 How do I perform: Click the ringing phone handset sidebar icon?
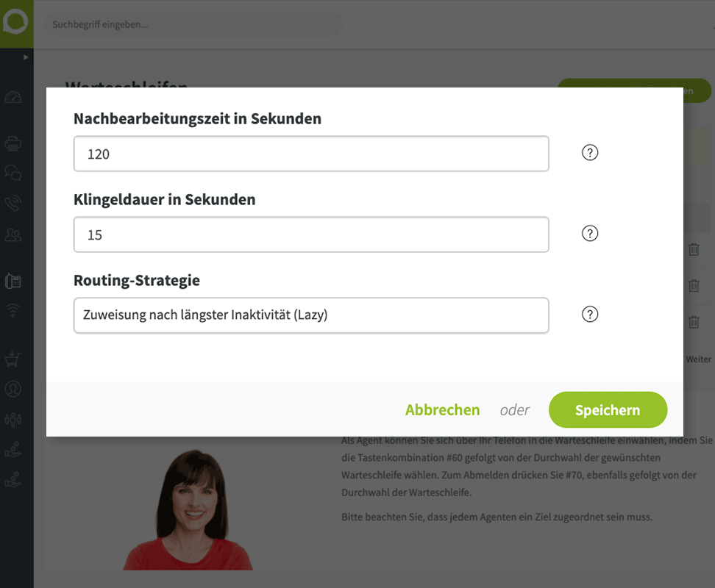[13, 204]
